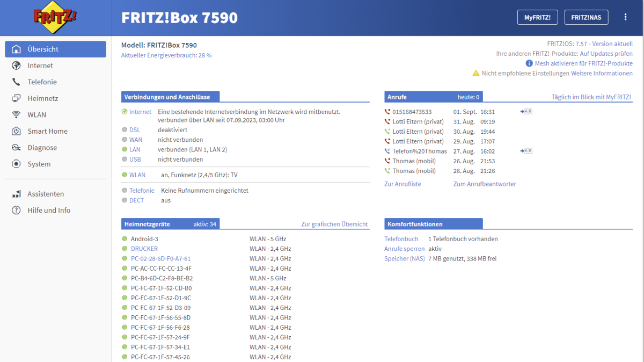
Task: Open the DECT link
Action: (136, 200)
